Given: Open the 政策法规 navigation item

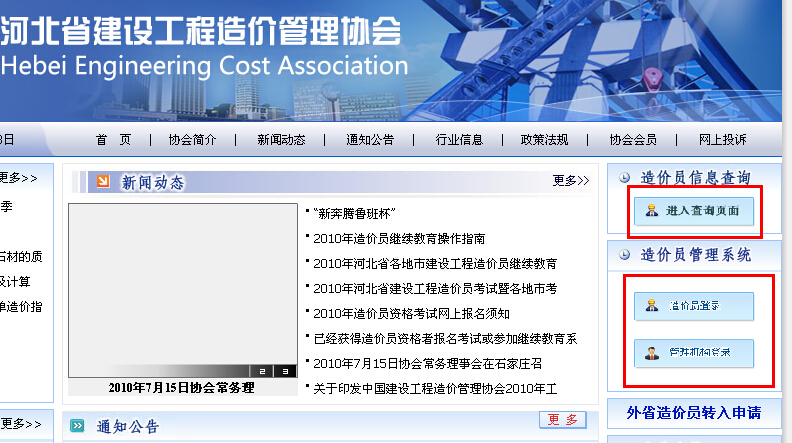Looking at the screenshot, I should click(x=544, y=140).
